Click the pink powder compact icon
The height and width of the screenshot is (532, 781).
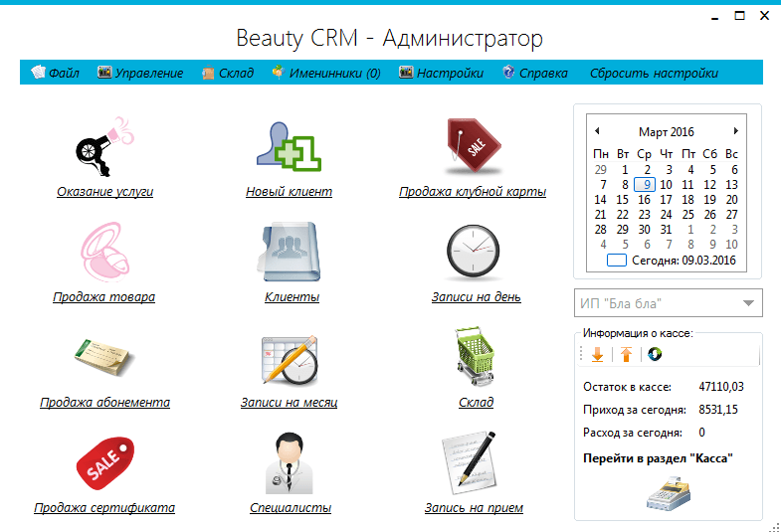click(x=104, y=252)
